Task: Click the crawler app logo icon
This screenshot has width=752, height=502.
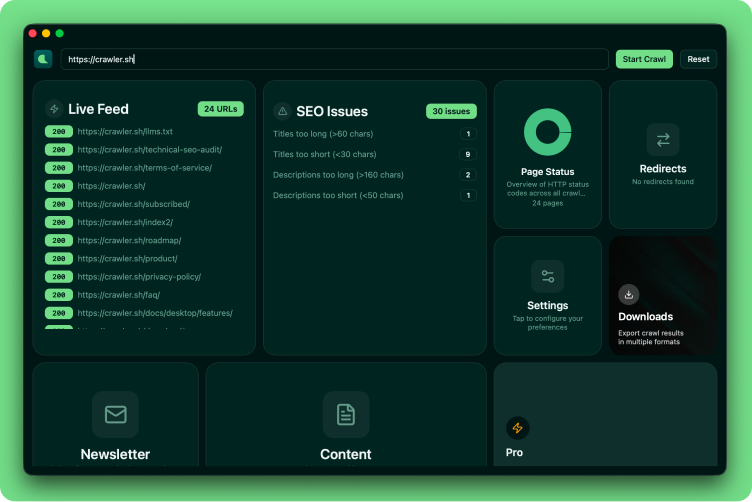Action: tap(43, 59)
